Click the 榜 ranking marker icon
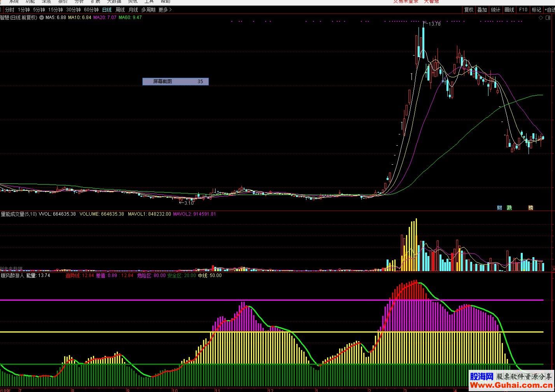 point(530,208)
